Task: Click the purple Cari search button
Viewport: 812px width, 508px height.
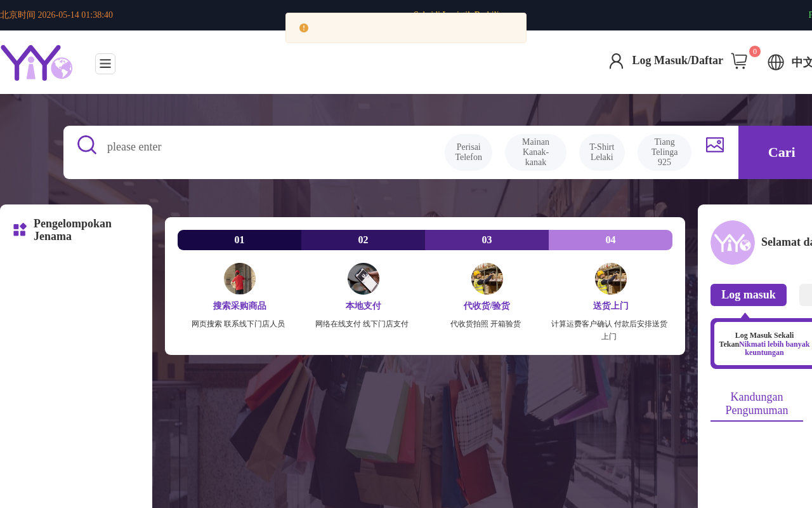Action: (775, 152)
